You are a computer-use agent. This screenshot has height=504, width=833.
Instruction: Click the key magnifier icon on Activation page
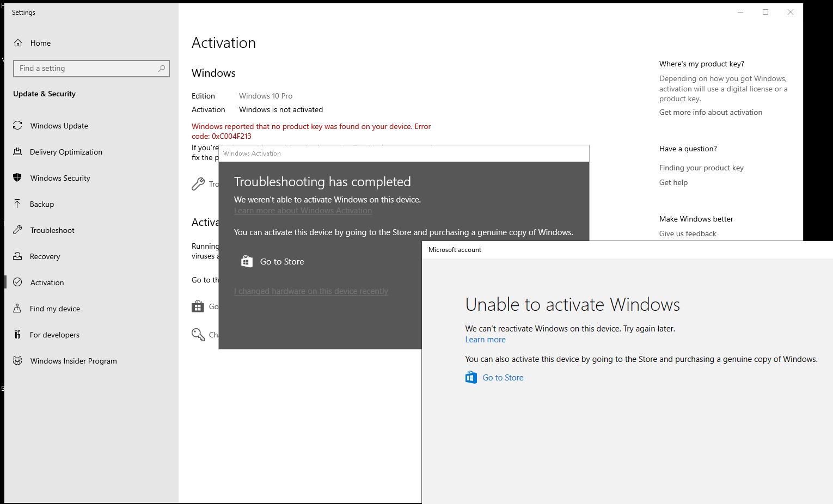[198, 335]
